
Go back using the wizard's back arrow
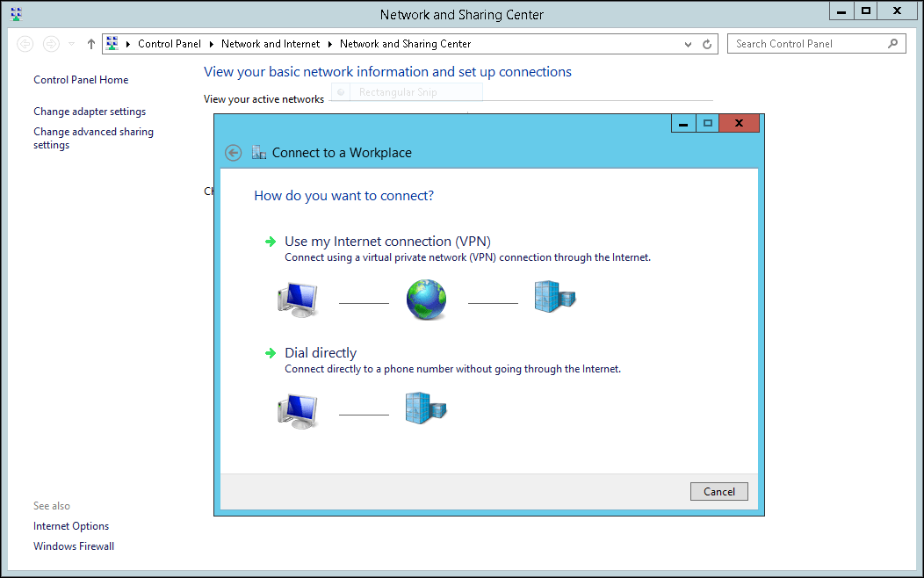[234, 153]
